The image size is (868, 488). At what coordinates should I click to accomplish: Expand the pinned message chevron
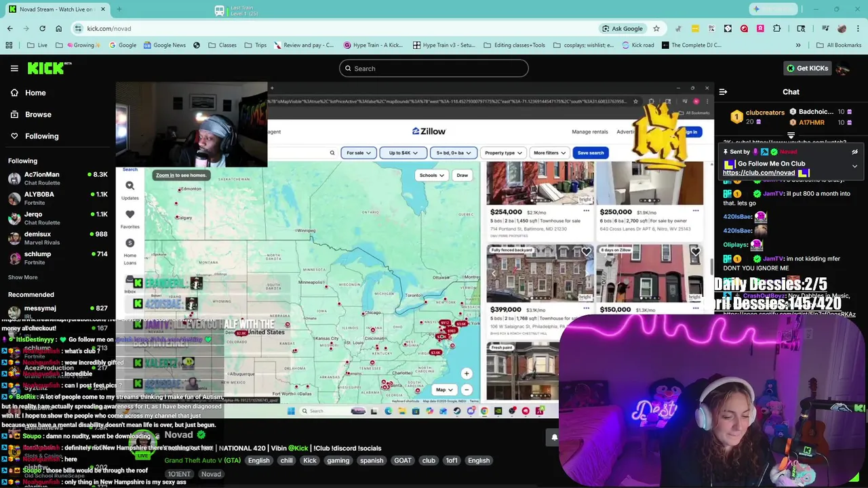854,166
